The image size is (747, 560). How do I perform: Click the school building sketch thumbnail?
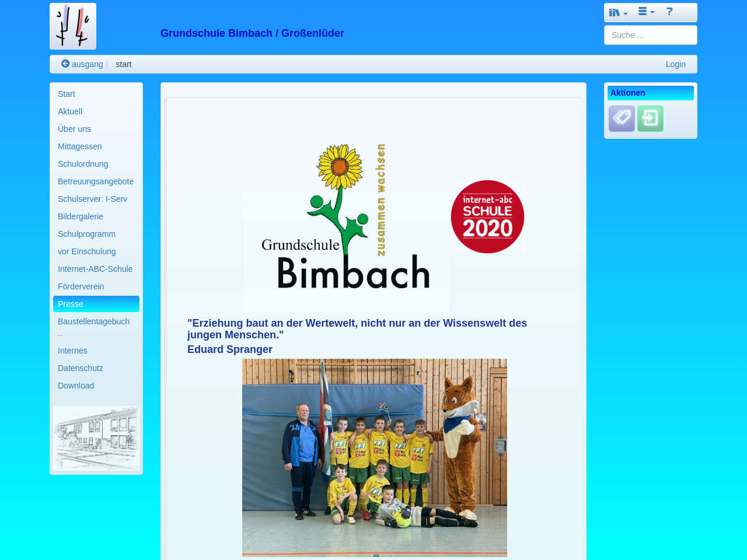tap(96, 438)
